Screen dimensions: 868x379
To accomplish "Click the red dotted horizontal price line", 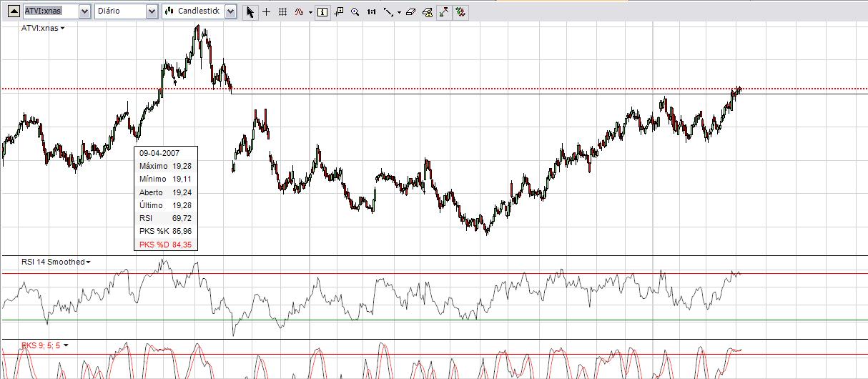I will 434,89.
